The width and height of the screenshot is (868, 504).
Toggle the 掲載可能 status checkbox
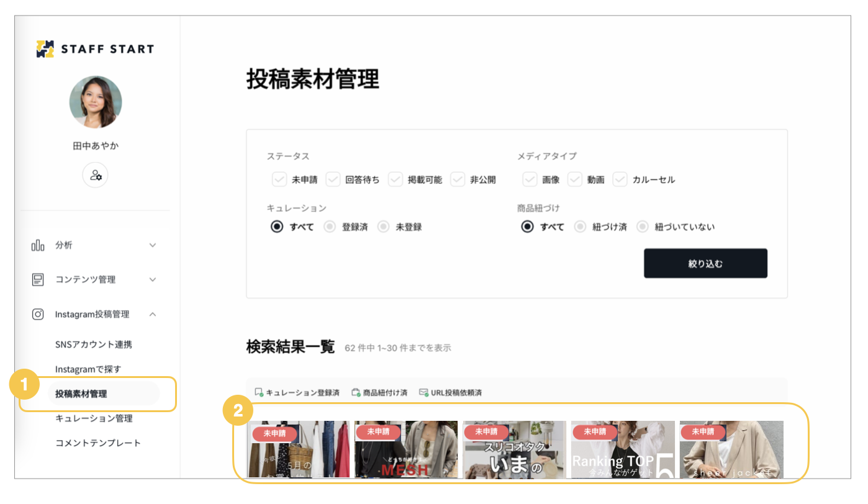pos(396,179)
